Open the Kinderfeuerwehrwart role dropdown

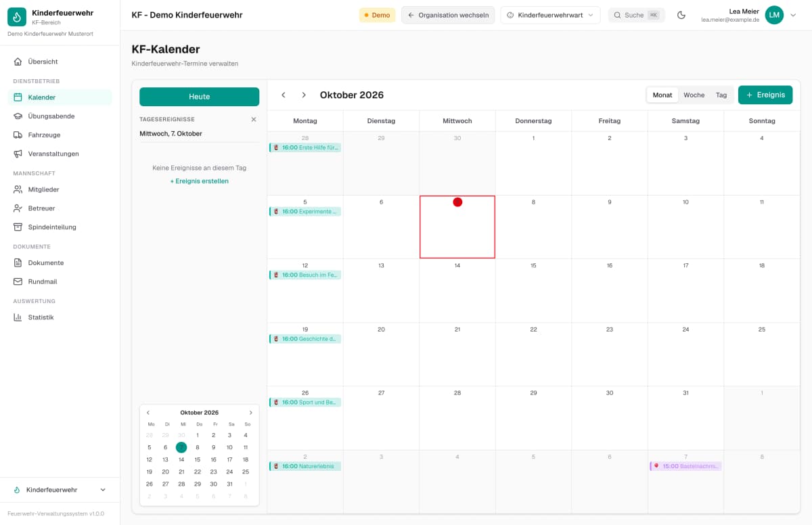pos(550,15)
